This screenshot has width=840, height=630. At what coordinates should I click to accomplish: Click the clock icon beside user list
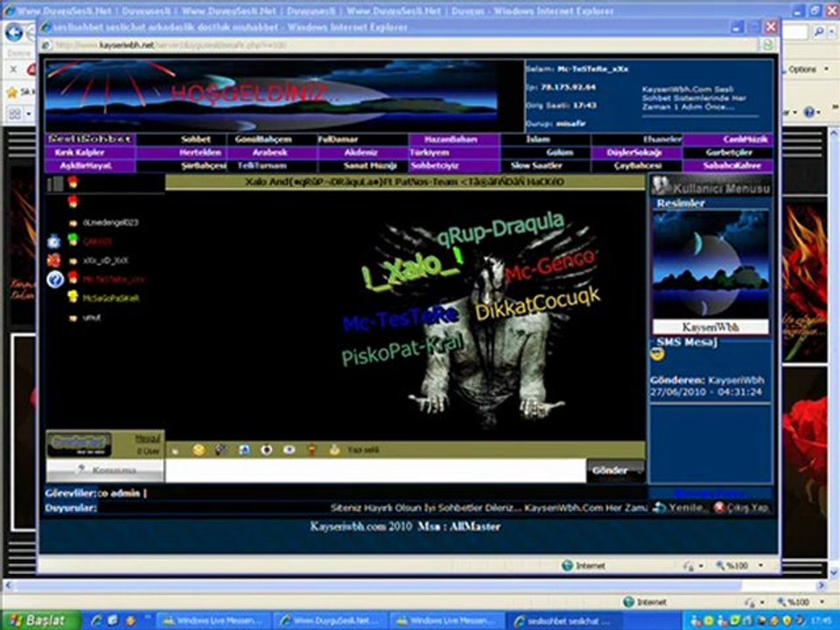click(x=53, y=241)
